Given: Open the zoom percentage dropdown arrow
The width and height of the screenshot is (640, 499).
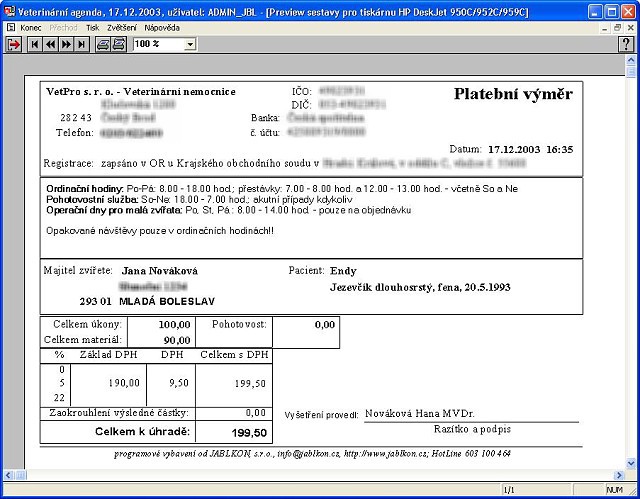Looking at the screenshot, I should (190, 44).
